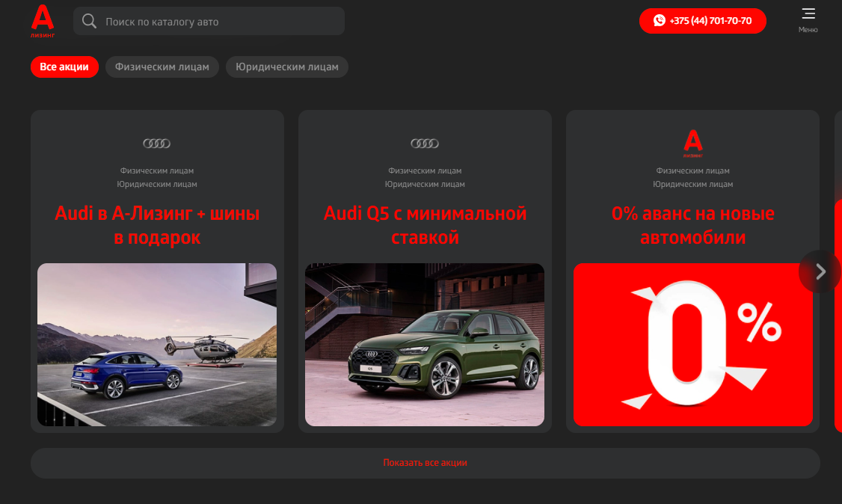Click 'Юридическим лицам' label on 0% card
Image resolution: width=842 pixels, height=504 pixels.
692,184
